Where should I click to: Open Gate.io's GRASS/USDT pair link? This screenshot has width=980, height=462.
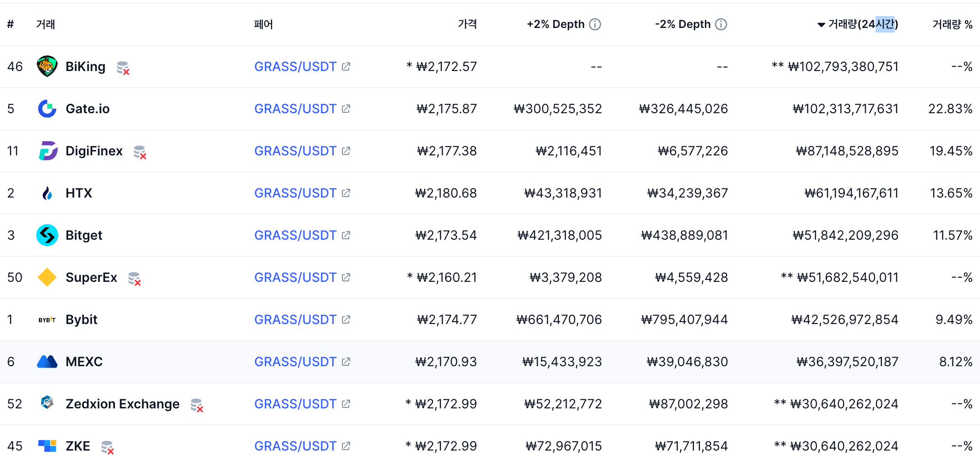pyautogui.click(x=295, y=109)
